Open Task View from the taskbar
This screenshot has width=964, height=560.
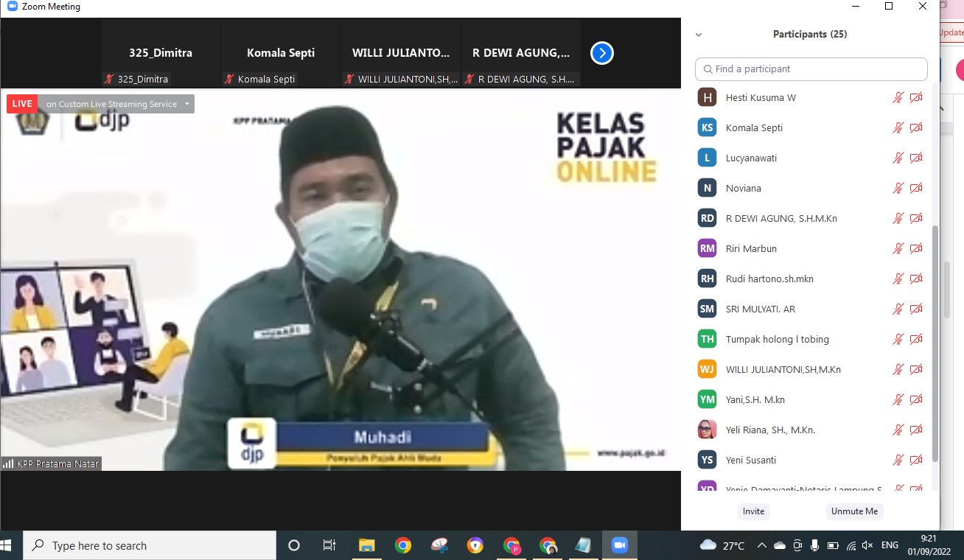click(x=329, y=545)
